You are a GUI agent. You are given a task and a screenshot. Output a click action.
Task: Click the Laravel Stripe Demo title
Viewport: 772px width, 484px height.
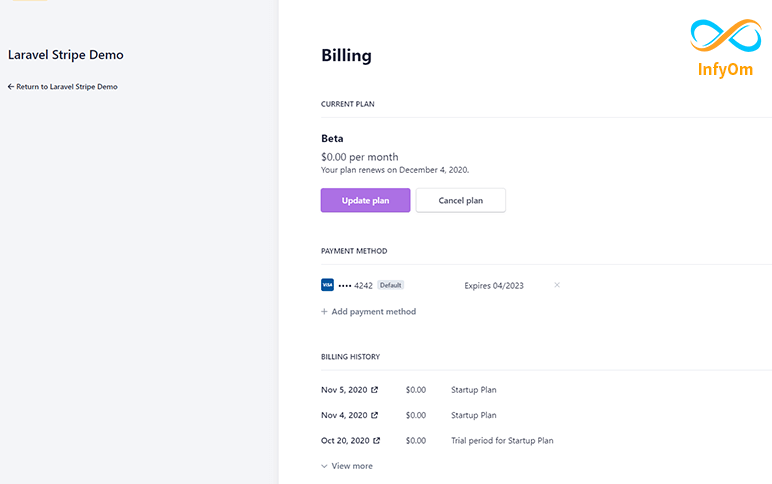(65, 55)
